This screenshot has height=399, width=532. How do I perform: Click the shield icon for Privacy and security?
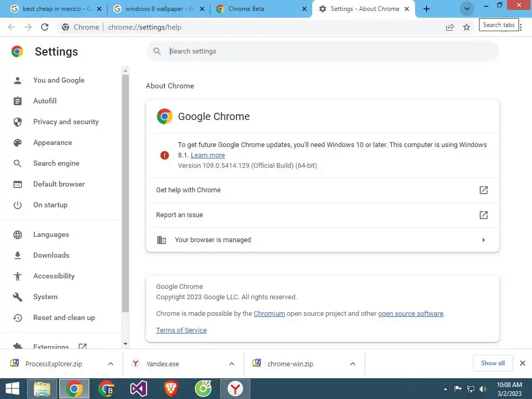[x=18, y=122]
